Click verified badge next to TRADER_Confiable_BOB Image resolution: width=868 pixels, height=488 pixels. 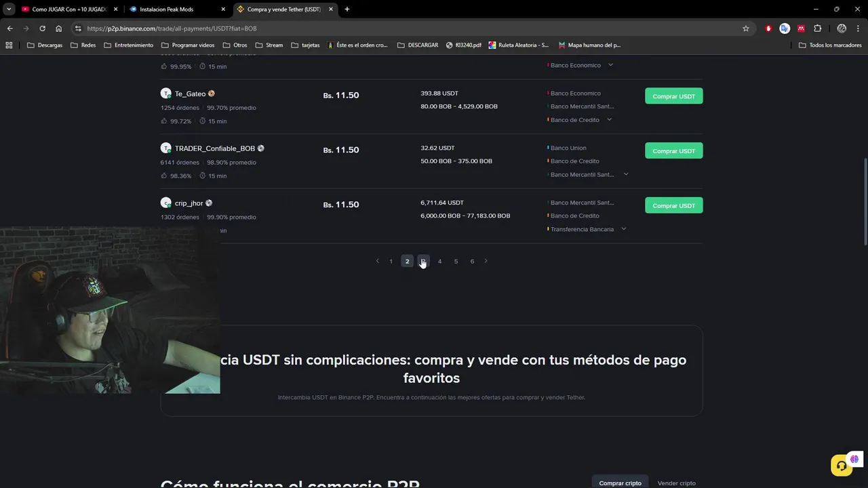(261, 148)
